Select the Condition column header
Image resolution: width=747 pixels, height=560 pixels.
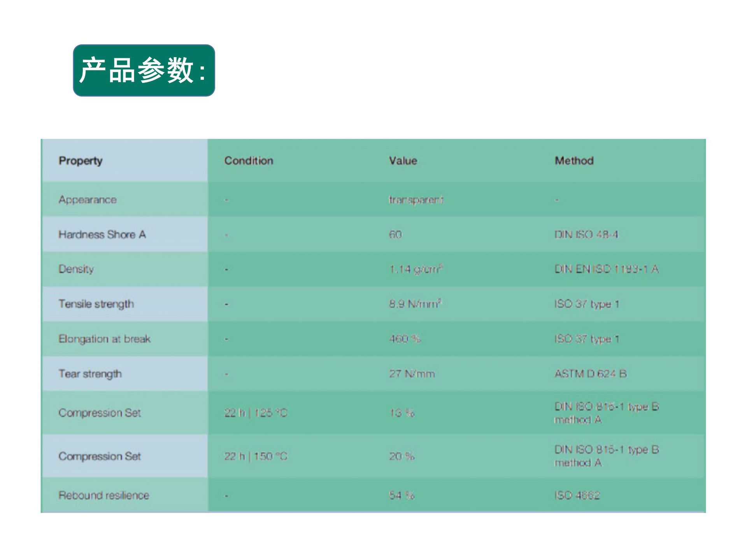click(x=249, y=161)
